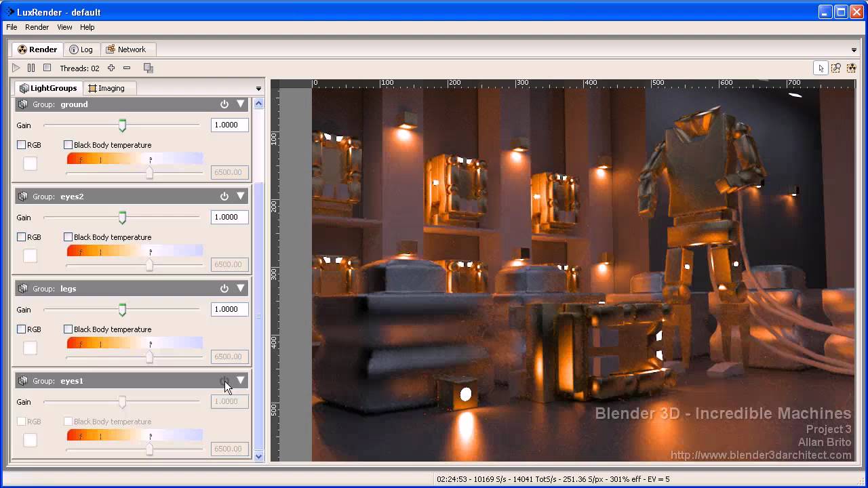Collapse the eyes2 group panel
Image resolution: width=868 pixels, height=488 pixels.
[x=240, y=197]
